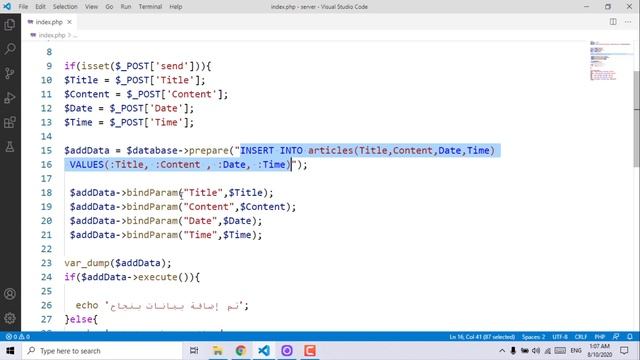Close the index.php tab
This screenshot has width=640, height=360.
pyautogui.click(x=69, y=22)
